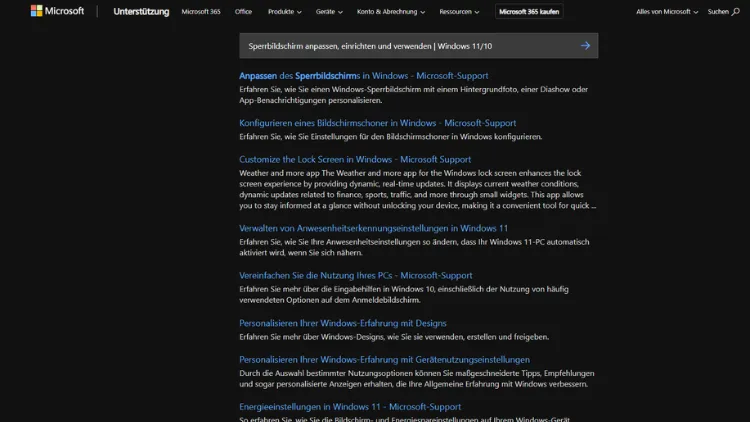Open Customize the Lock Screen in Windows result
750x422 pixels.
pos(355,159)
